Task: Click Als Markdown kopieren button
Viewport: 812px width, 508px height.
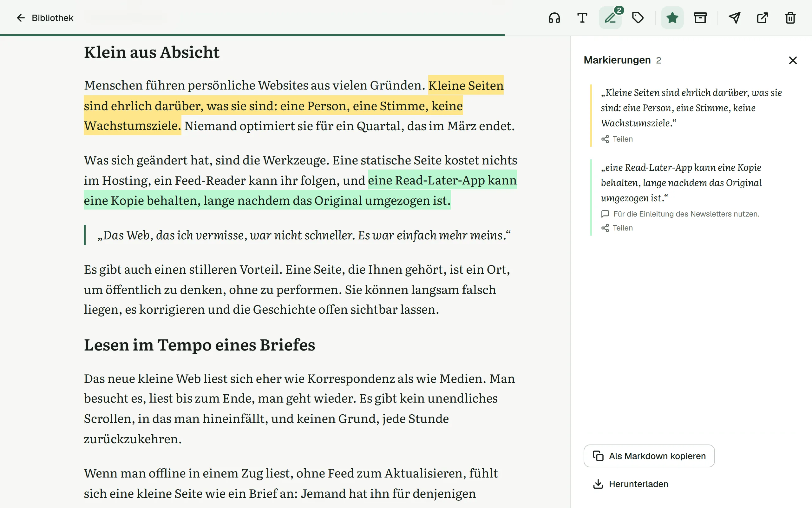Action: pyautogui.click(x=649, y=456)
